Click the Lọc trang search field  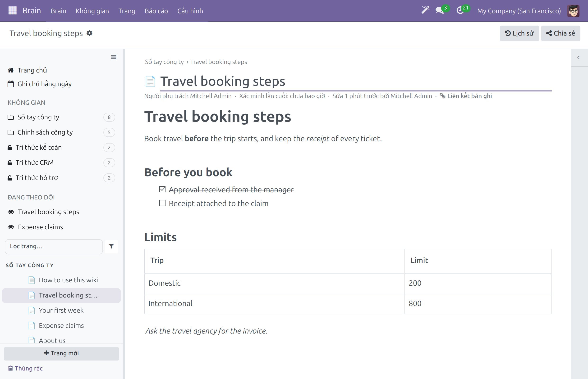(54, 246)
